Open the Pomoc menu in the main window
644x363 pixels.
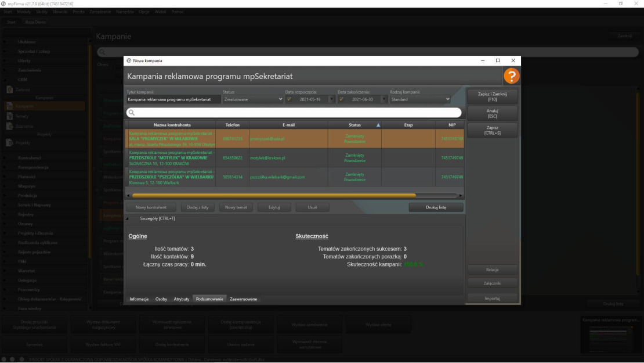click(x=178, y=12)
